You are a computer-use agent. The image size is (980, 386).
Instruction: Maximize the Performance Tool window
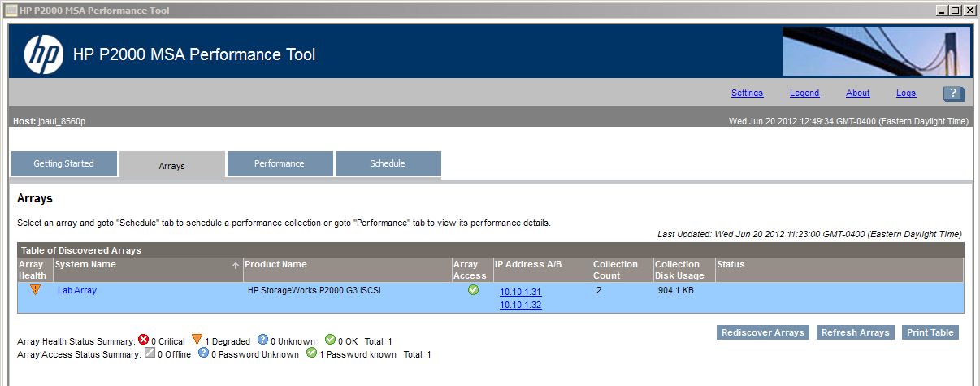click(x=956, y=11)
